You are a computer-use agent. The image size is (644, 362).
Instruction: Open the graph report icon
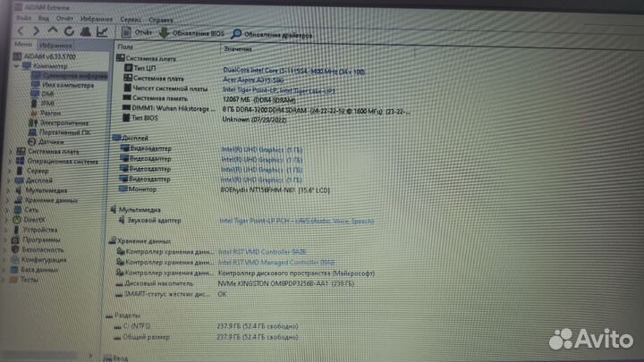pyautogui.click(x=102, y=31)
